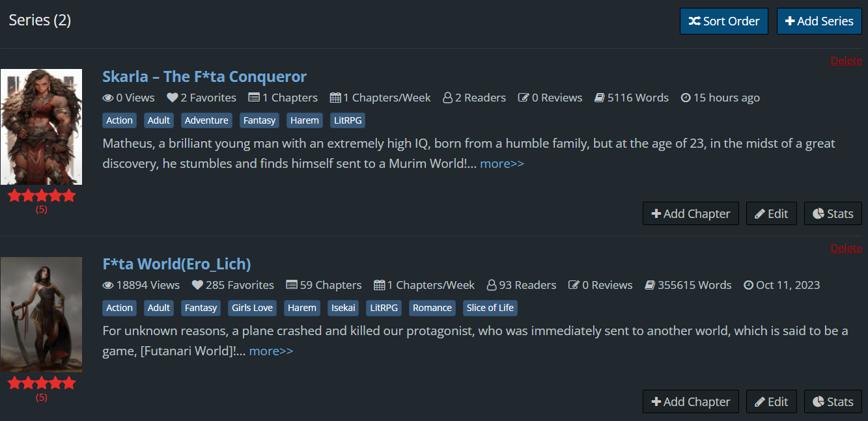Click the clock icon beside Oct 11, 2023
Image resolution: width=868 pixels, height=421 pixels.
(748, 285)
